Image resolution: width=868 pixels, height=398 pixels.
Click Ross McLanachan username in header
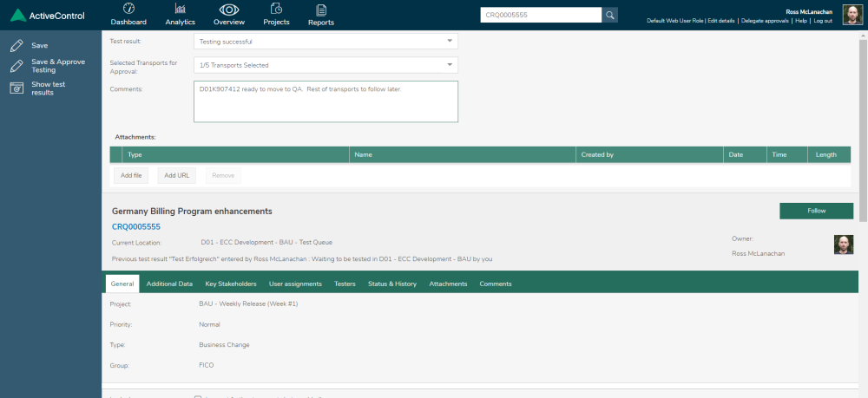[x=809, y=11]
